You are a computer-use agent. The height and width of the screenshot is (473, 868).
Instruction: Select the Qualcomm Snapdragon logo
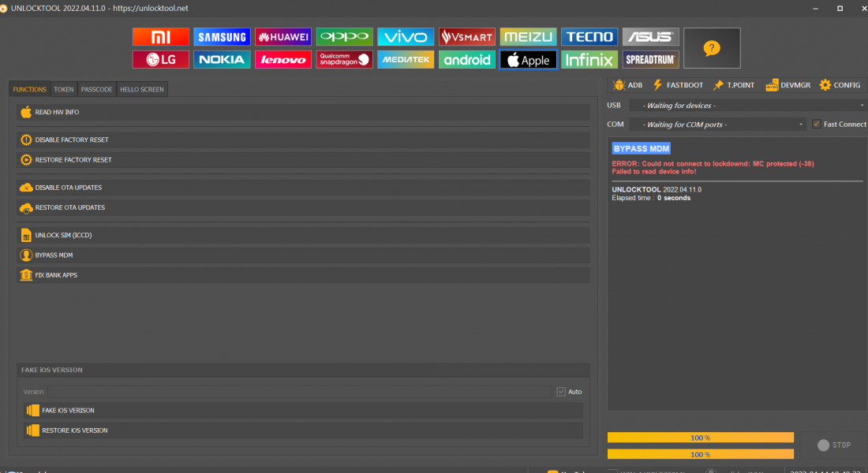tap(344, 59)
